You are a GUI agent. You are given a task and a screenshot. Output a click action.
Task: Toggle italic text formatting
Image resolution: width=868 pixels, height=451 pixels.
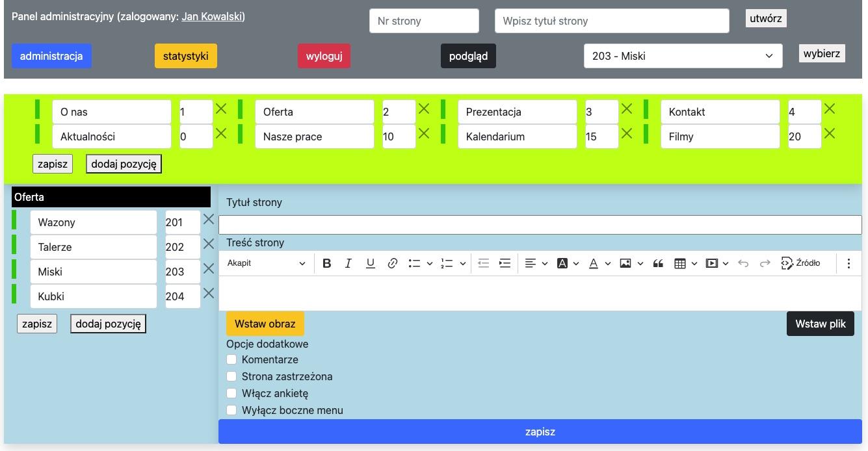(x=349, y=263)
